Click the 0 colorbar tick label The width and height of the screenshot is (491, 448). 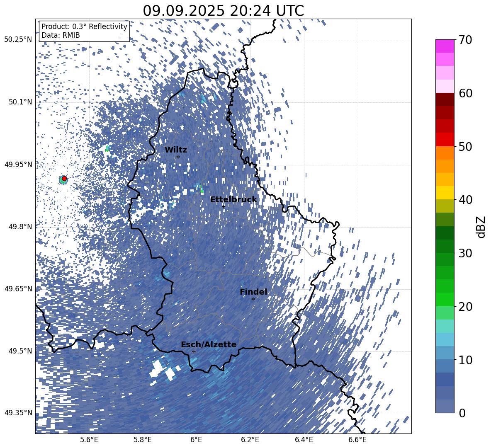(x=462, y=413)
